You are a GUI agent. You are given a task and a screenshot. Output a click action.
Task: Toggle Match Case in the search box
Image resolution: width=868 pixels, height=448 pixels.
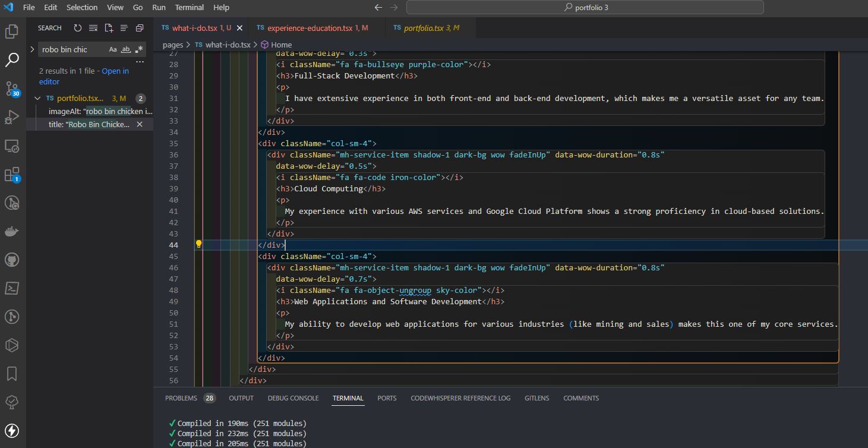tap(112, 49)
